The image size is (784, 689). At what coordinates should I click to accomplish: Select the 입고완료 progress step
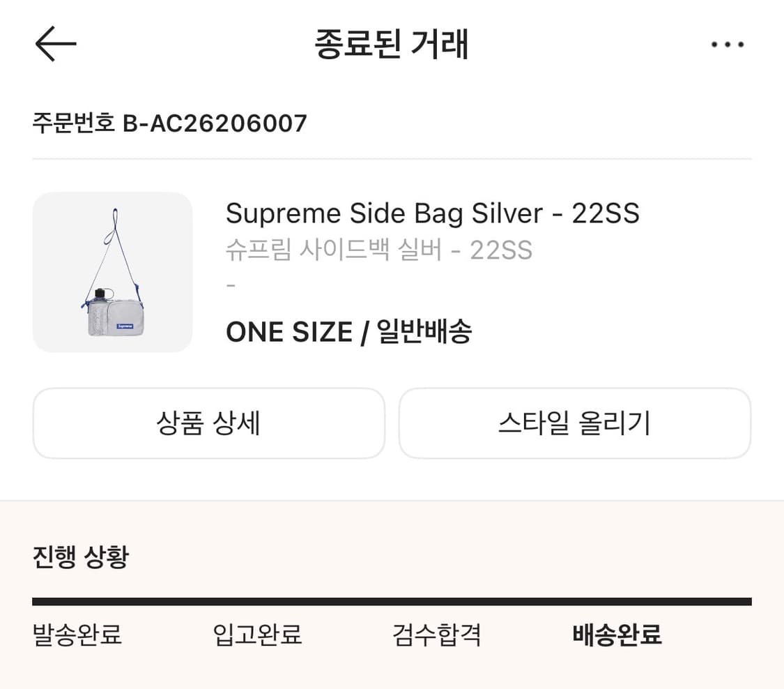click(x=257, y=635)
